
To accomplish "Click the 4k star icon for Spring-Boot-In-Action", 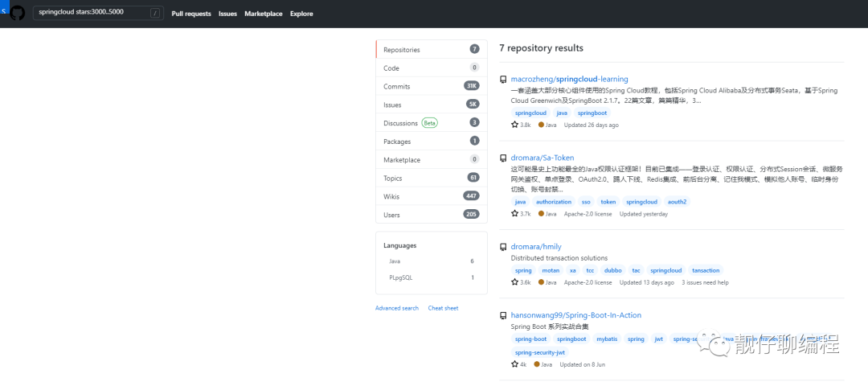I will pyautogui.click(x=515, y=364).
